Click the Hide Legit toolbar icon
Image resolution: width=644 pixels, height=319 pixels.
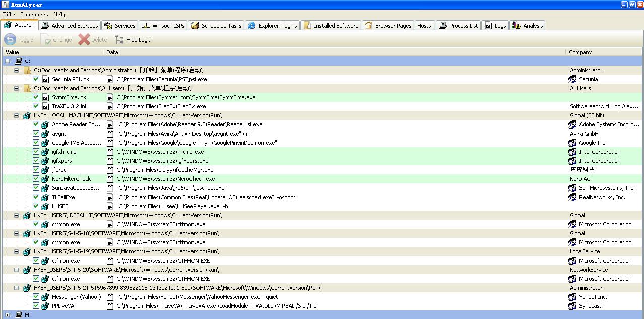[119, 40]
